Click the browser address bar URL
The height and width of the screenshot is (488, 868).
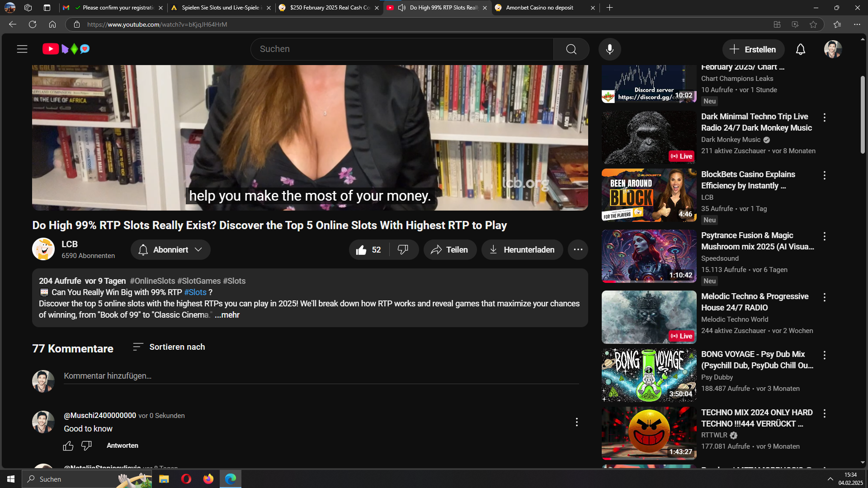tap(157, 24)
